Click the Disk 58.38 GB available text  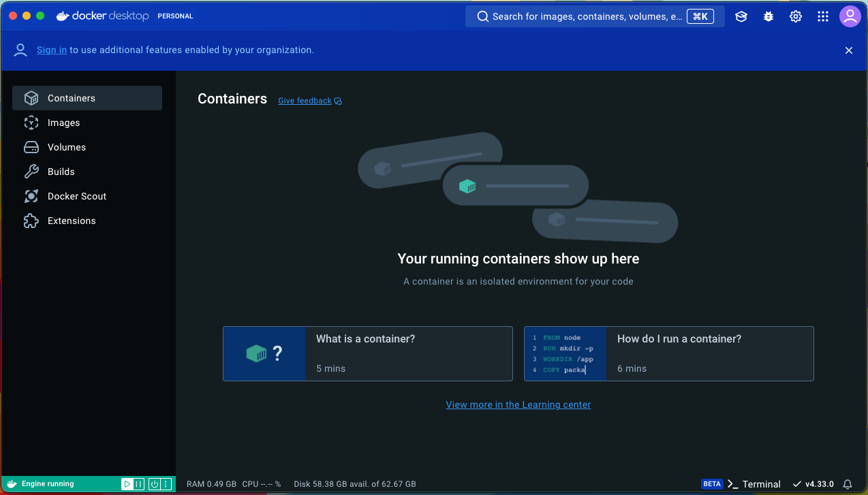355,484
